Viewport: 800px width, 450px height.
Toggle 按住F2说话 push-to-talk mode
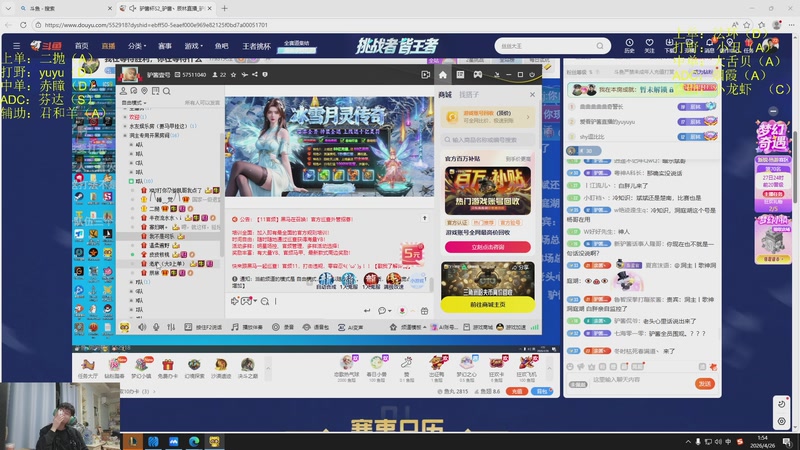(203, 327)
